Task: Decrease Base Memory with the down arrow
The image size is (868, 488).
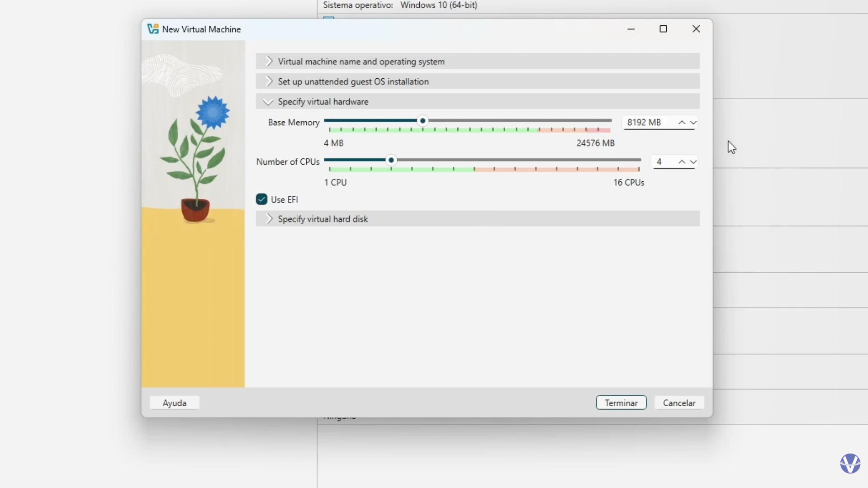Action: [x=693, y=123]
